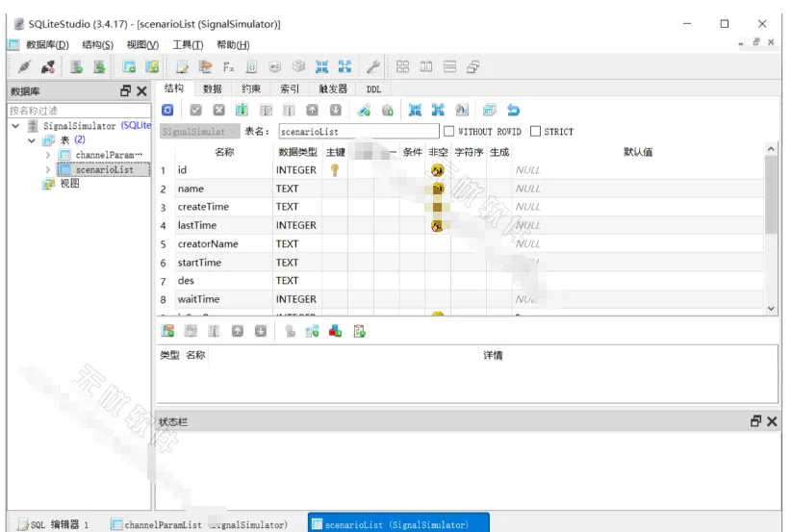Add check constraint clipboard icon

pos(359,331)
